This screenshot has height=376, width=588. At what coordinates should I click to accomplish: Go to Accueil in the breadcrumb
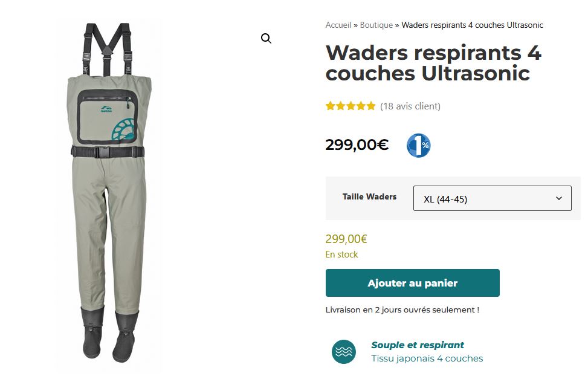coord(338,25)
